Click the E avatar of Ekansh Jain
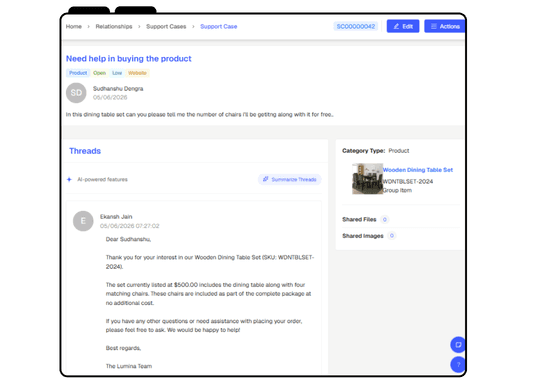This screenshot has width=540, height=384. 83,221
